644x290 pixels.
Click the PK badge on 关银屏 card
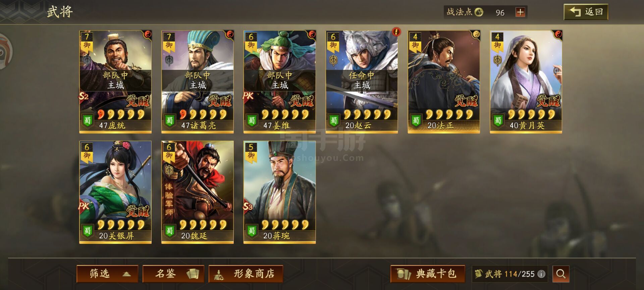(84, 206)
